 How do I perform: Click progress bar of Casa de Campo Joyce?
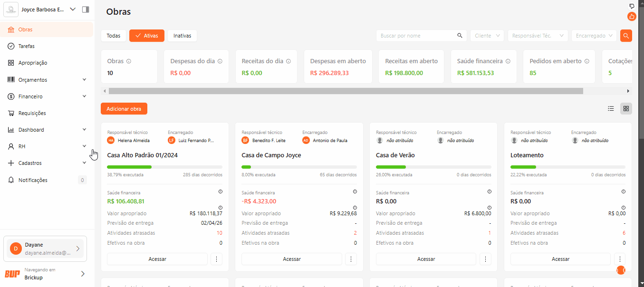point(299,167)
